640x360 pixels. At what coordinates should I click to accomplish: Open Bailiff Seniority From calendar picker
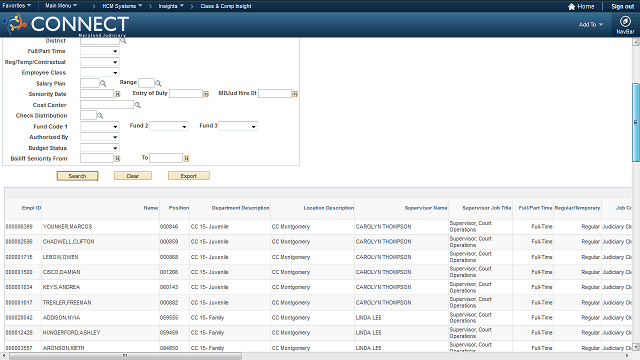pos(118,158)
